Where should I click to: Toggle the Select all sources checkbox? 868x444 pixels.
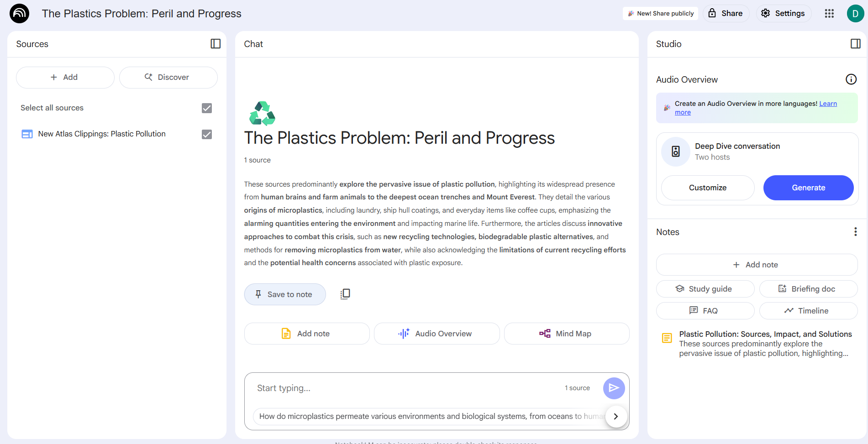click(207, 108)
